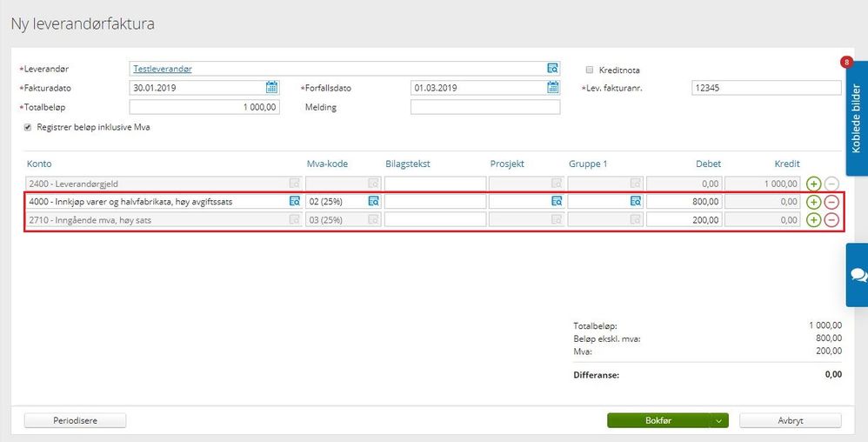Screen dimensions: 868x442
Task: Open calendar picker for Forfallsdato
Action: pyautogui.click(x=553, y=88)
